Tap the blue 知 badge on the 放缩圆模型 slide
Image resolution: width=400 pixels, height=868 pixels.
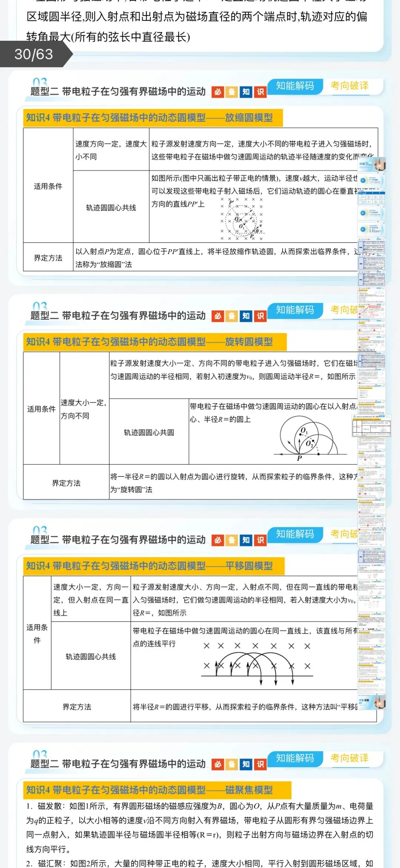(x=246, y=92)
